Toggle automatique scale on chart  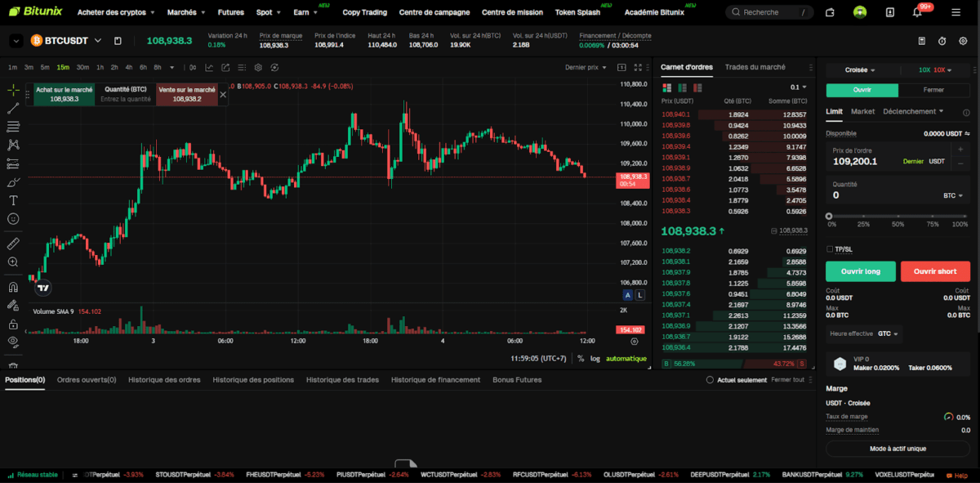tap(626, 359)
